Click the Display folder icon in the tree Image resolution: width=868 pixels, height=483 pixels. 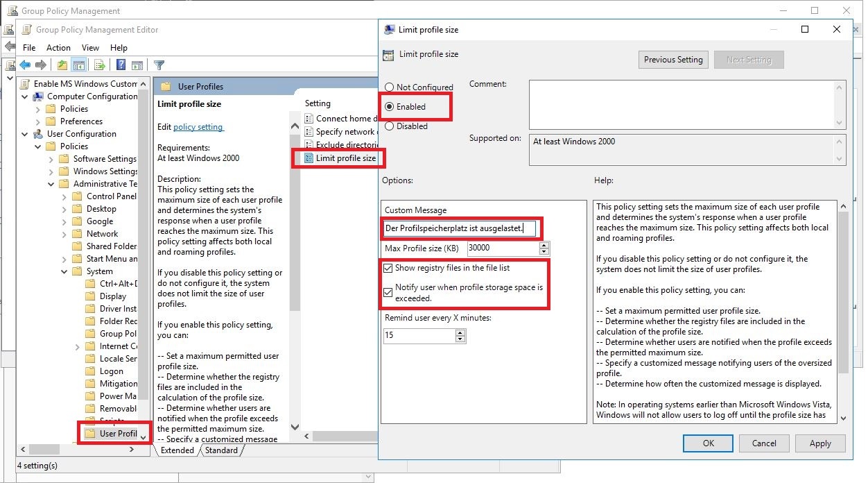(90, 296)
